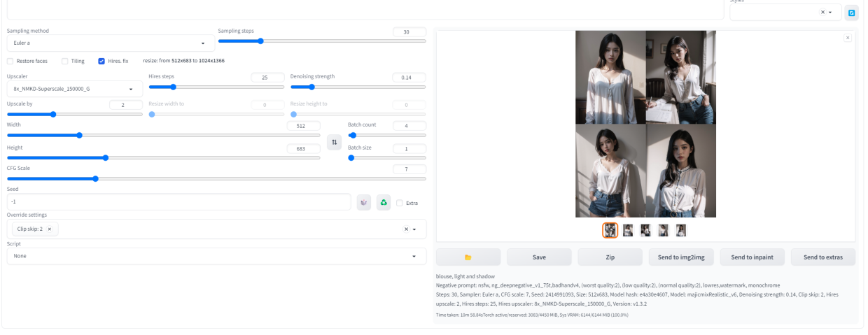Adjust the Width slider
Viewport: 868px width, 335px height.
(163, 135)
